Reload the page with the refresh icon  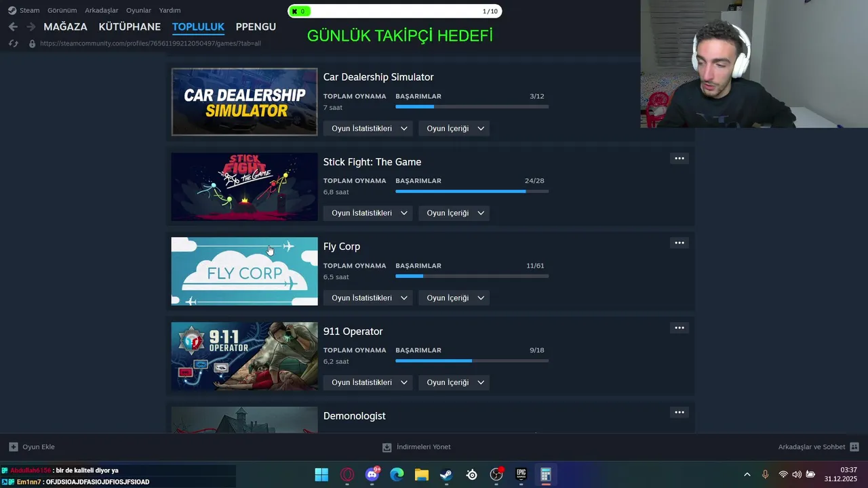13,43
